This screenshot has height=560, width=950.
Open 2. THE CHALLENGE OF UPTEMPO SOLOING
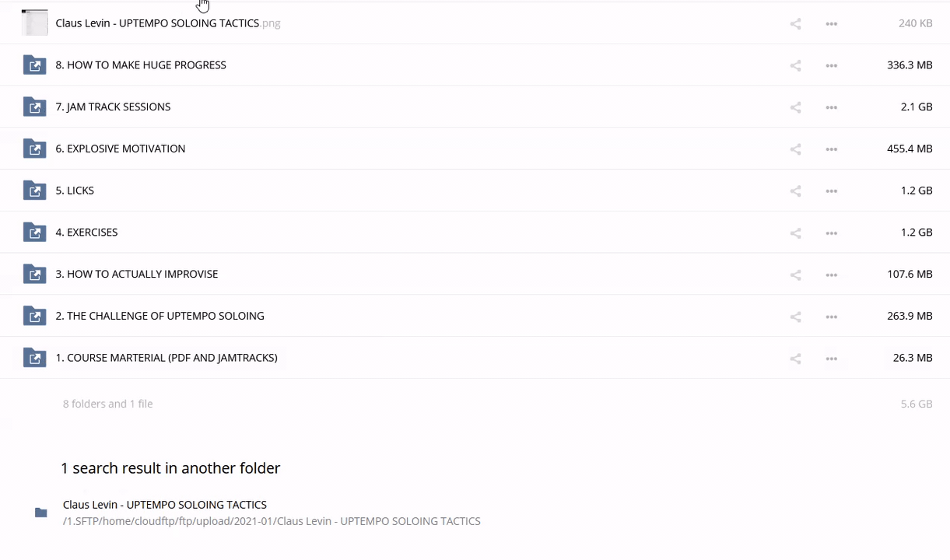[x=160, y=316]
